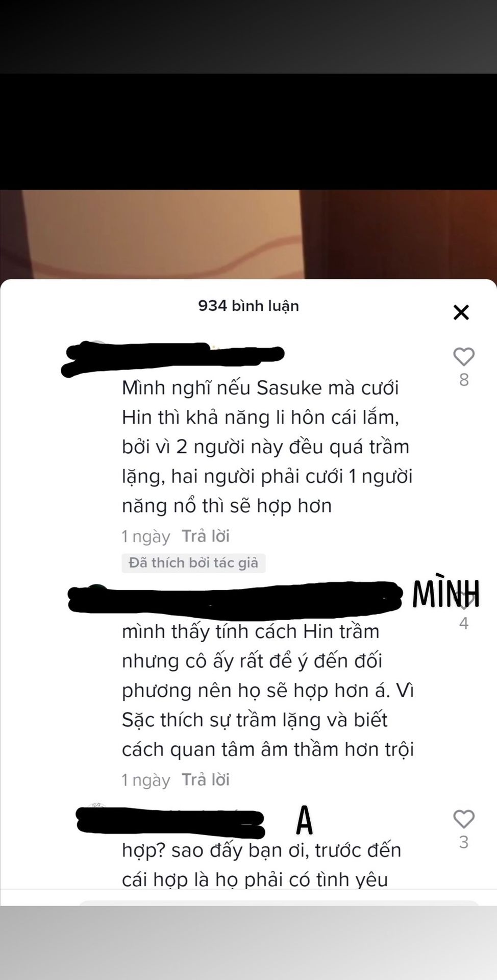Reply via Trả lời under the Sasuke comment

pos(206,536)
